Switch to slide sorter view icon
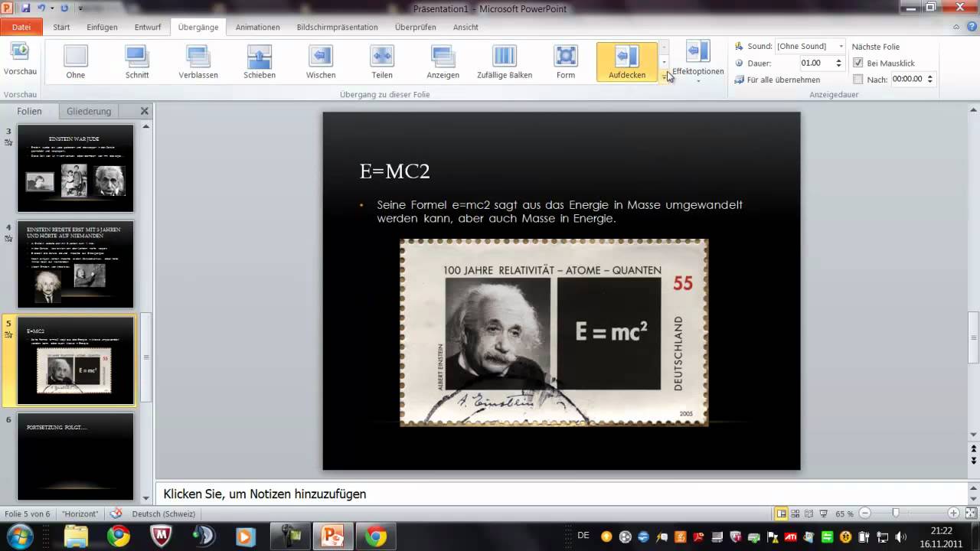The width and height of the screenshot is (980, 551). click(795, 514)
